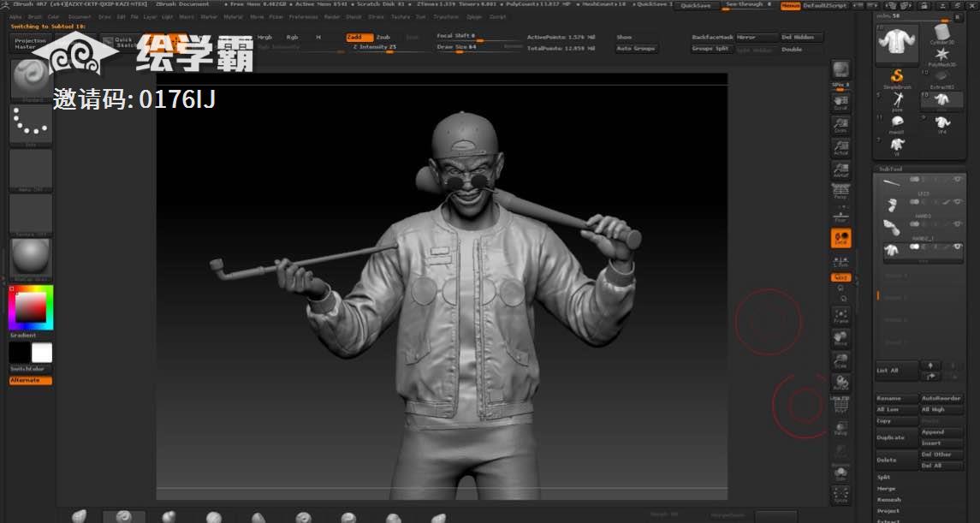
Task: Click the curved move-down arrow button
Action: [x=930, y=376]
